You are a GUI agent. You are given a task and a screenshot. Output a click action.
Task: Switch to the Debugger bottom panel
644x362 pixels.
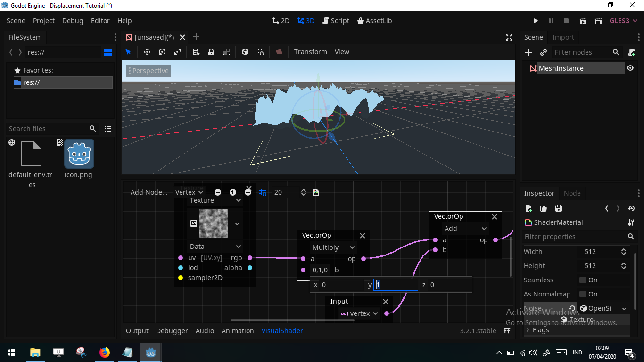pos(172,331)
